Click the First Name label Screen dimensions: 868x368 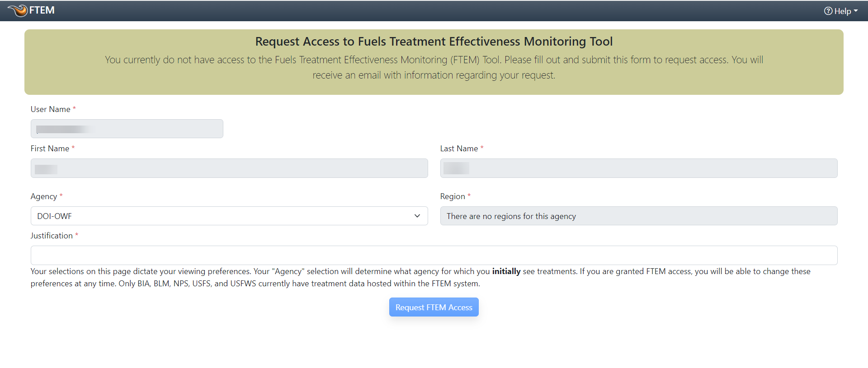[50, 149]
